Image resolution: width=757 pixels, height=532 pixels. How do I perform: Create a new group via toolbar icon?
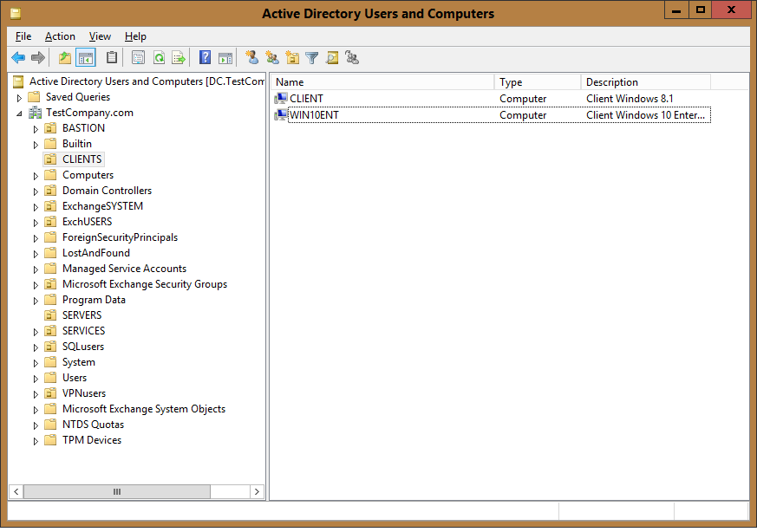272,58
